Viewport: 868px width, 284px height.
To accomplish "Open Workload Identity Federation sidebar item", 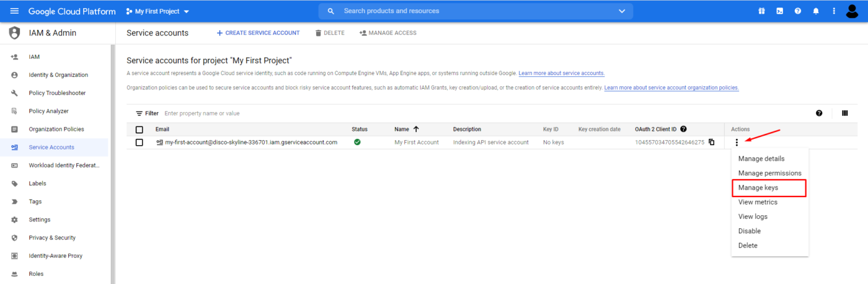I will click(x=56, y=166).
